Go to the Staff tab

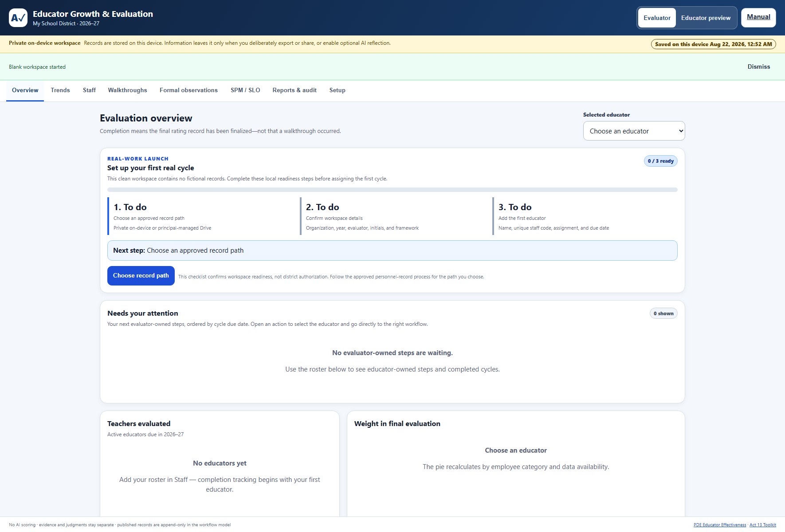pyautogui.click(x=89, y=90)
